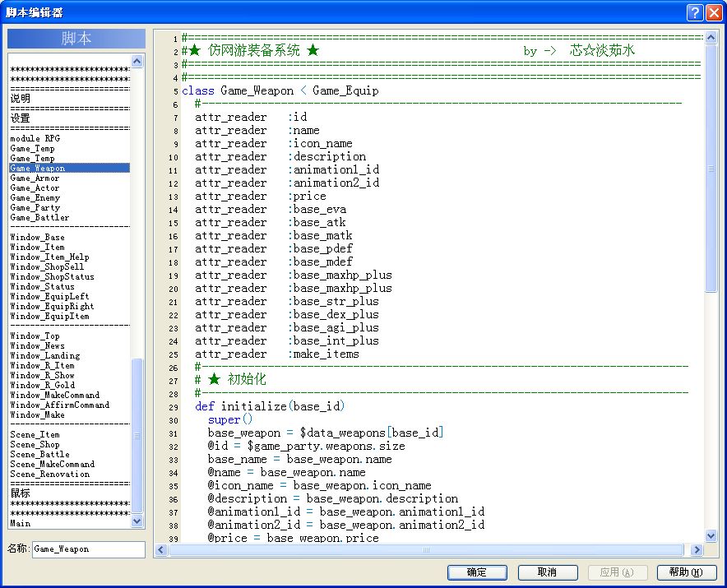Confirm with the 确定 button

(477, 572)
